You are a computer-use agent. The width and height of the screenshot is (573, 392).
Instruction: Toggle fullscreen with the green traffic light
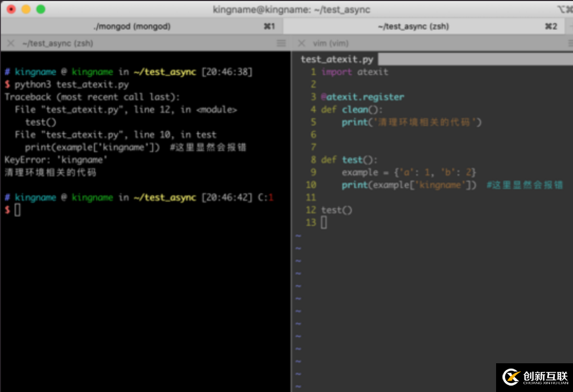point(41,9)
